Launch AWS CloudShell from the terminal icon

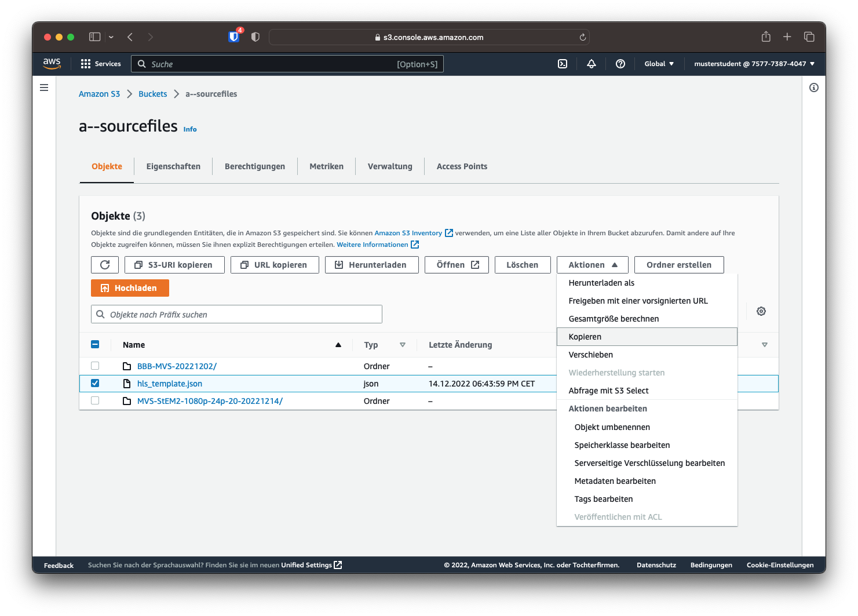point(563,64)
